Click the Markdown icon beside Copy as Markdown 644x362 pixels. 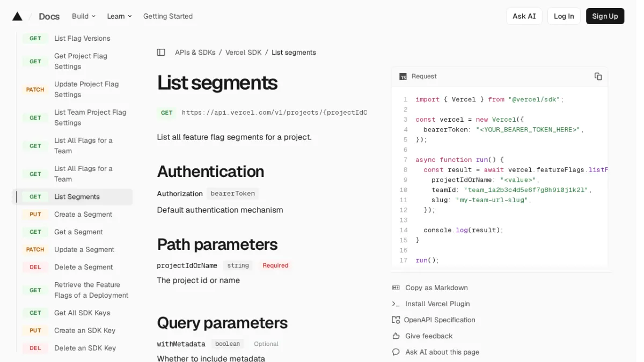(396, 288)
